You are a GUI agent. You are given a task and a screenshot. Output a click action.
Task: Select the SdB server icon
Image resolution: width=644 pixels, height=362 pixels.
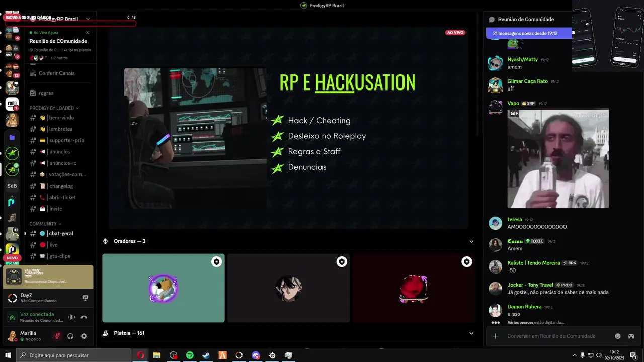(12, 186)
